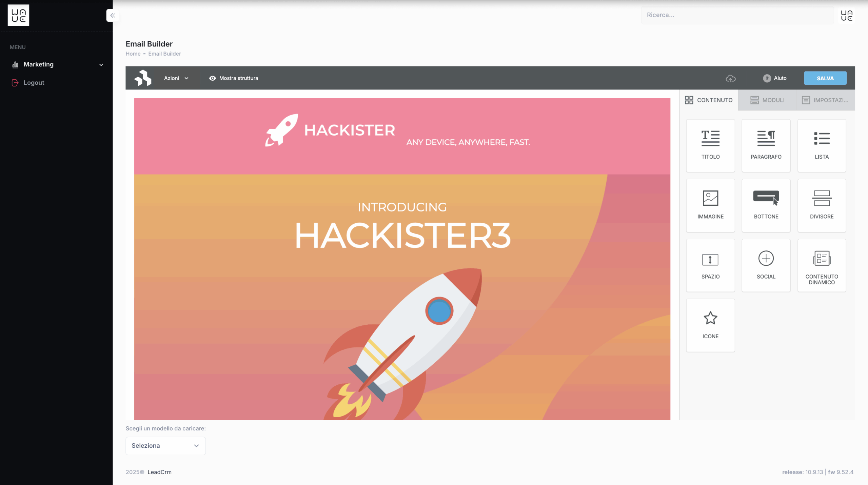Select the Spazio content block

click(x=710, y=265)
